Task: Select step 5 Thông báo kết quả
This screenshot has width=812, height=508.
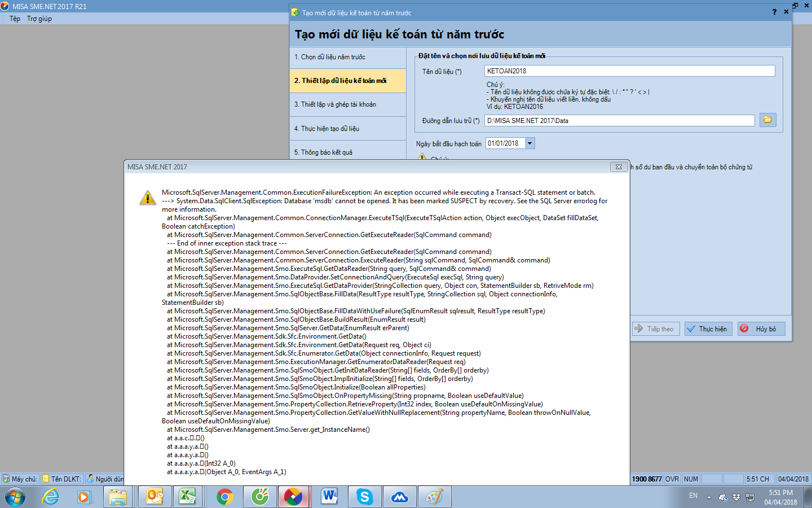Action: 348,152
